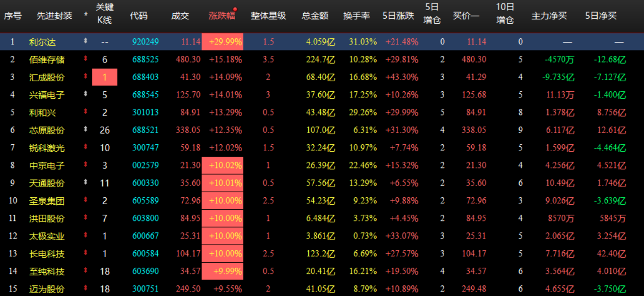644x296 pixels.
Task: Click the marker icon beside 利尔达
Action: pyautogui.click(x=86, y=41)
